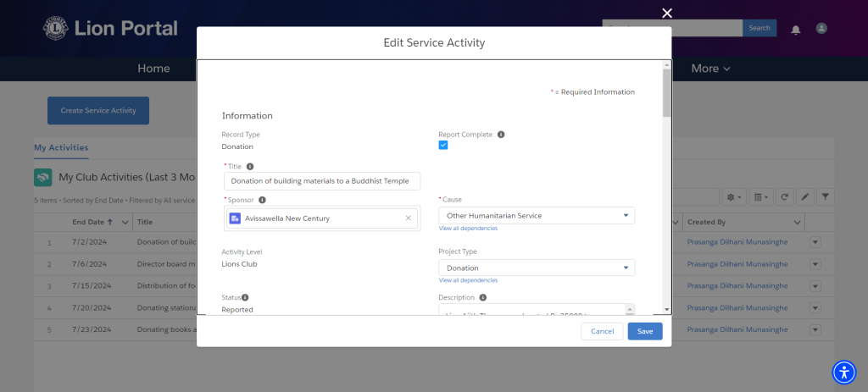
Task: Click the info icon beside Report Complete
Action: pos(501,135)
